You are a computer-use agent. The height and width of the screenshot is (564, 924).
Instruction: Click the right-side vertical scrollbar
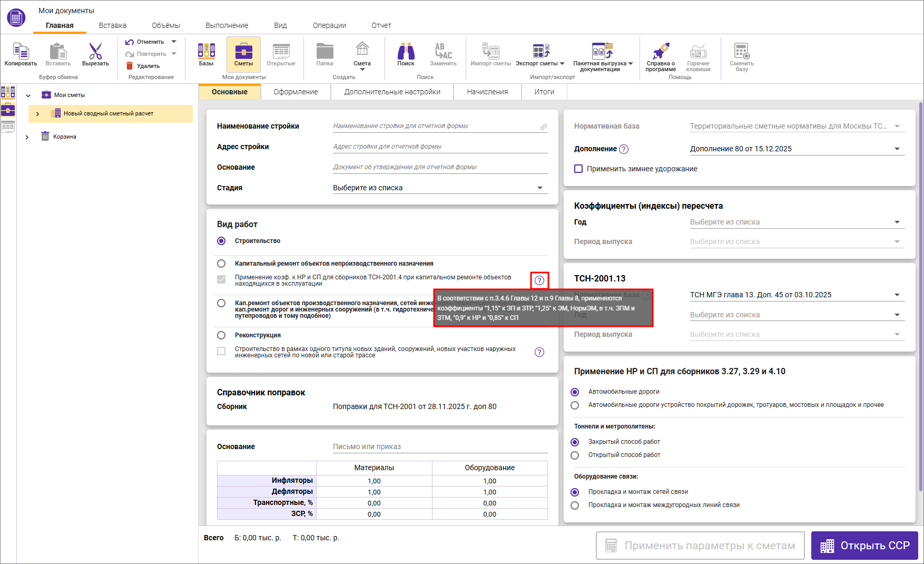(920, 295)
